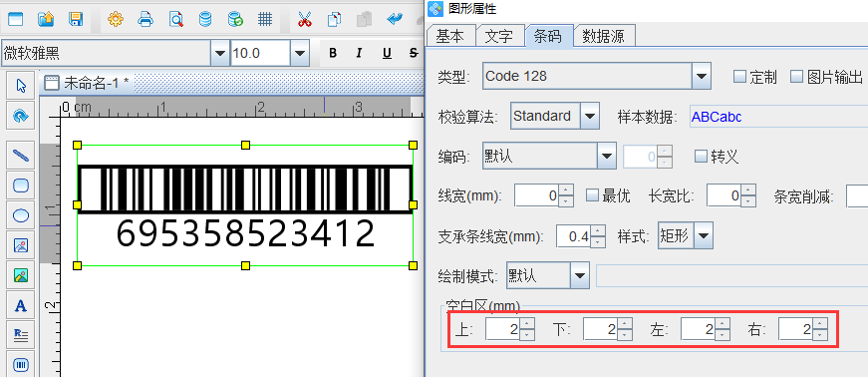
Task: Expand the Code 128 type dropdown
Action: click(x=702, y=76)
